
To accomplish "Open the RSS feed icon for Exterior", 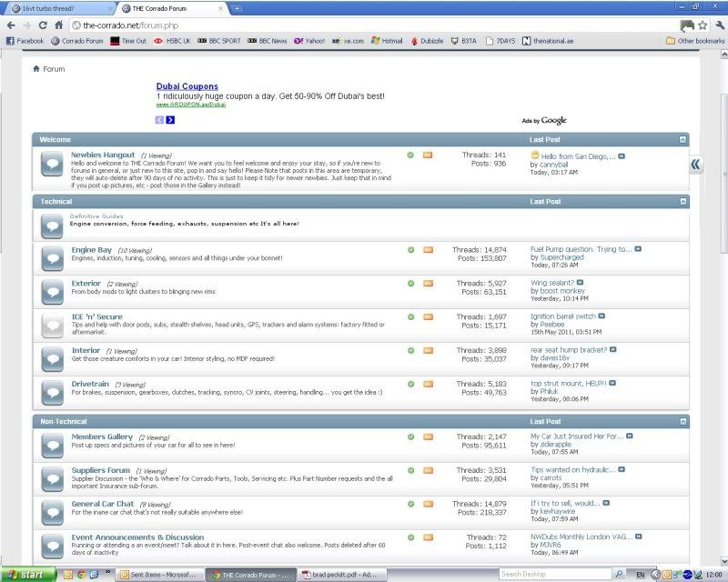I will pyautogui.click(x=428, y=283).
